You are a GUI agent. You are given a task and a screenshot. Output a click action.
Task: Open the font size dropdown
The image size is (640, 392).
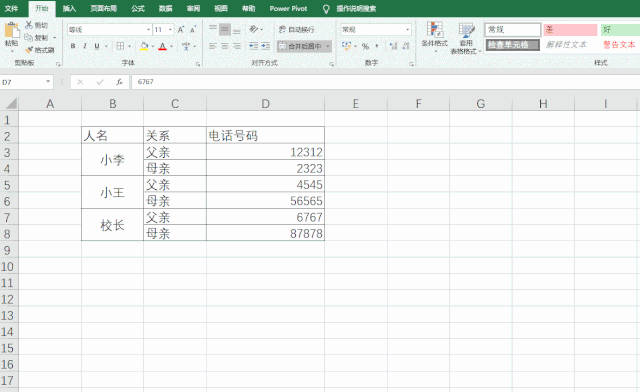170,29
